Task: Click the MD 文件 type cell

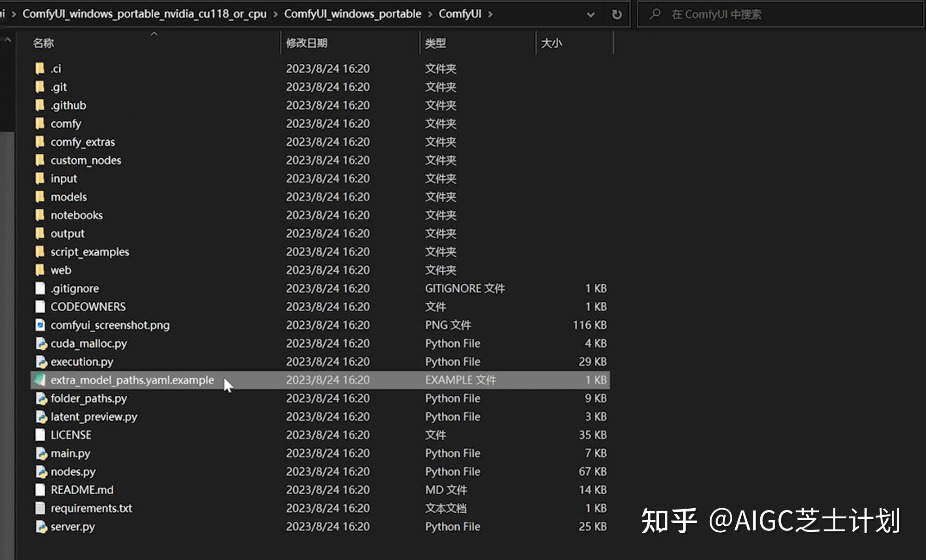Action: point(446,490)
